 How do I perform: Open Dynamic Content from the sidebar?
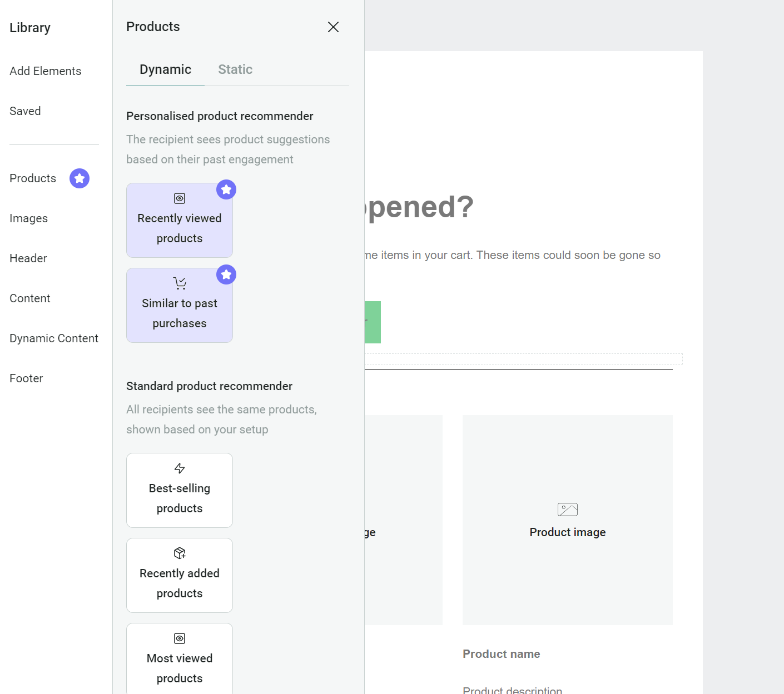[x=53, y=338]
